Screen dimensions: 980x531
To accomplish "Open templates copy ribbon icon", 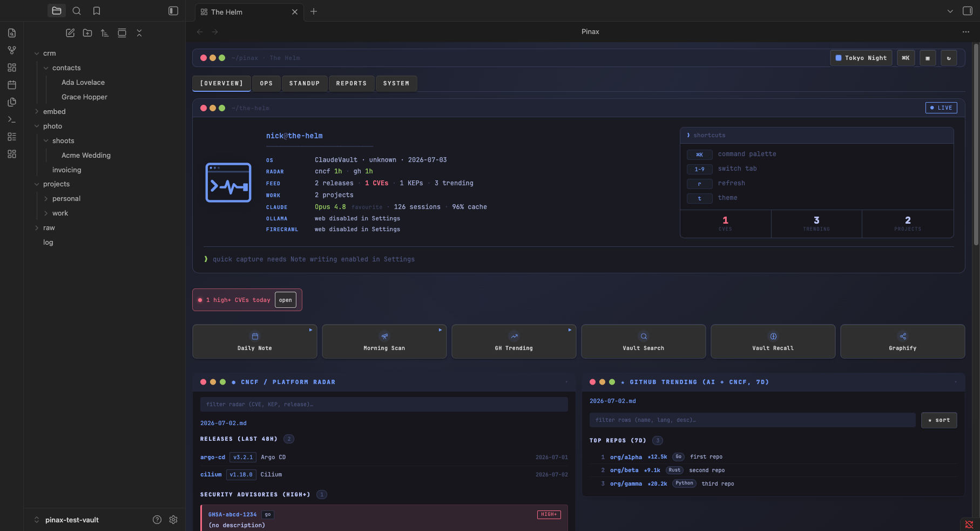I will [x=12, y=102].
